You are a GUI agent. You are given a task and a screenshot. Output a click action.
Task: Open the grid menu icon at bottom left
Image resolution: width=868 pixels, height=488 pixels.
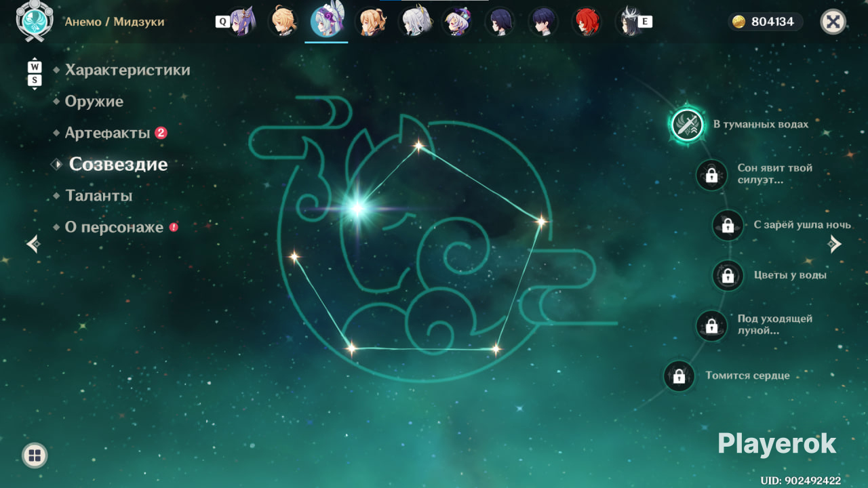pos(35,455)
